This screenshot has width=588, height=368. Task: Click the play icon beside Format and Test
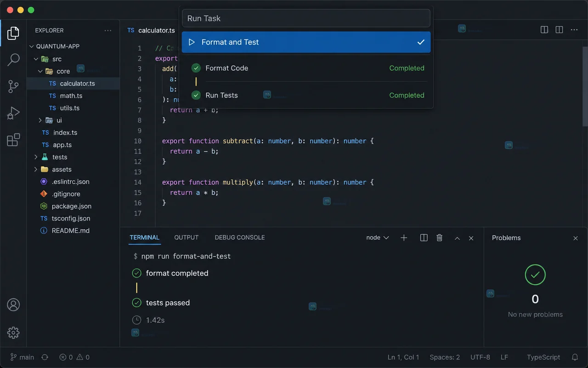point(192,42)
